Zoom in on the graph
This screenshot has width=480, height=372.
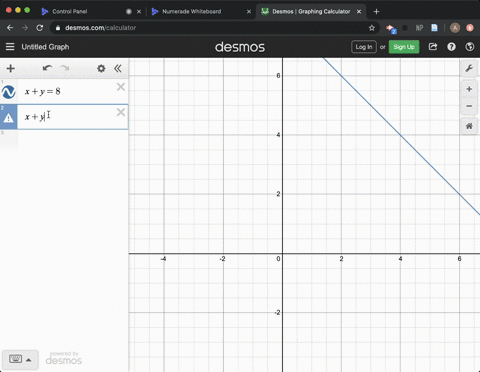coord(469,89)
